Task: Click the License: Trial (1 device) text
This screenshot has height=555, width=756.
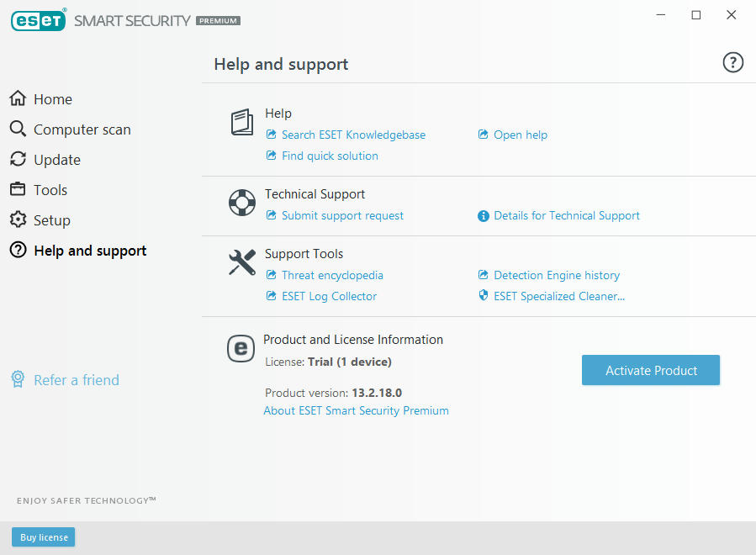Action: 328,362
